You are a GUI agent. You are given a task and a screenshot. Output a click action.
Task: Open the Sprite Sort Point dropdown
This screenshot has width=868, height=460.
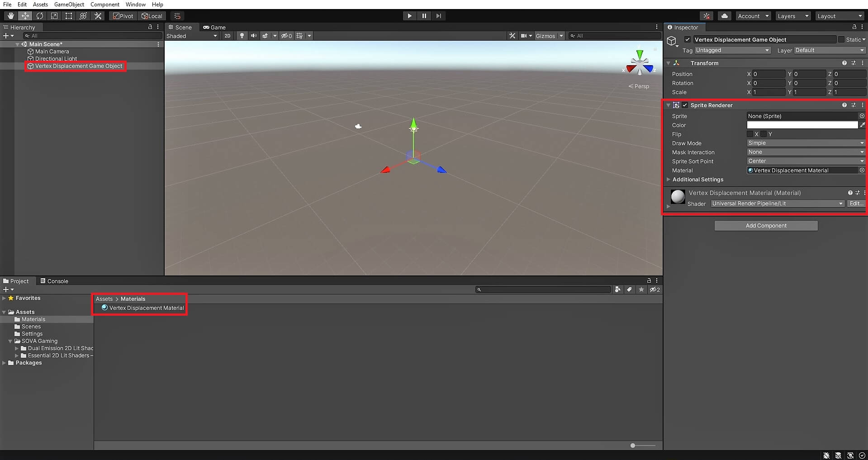point(806,161)
